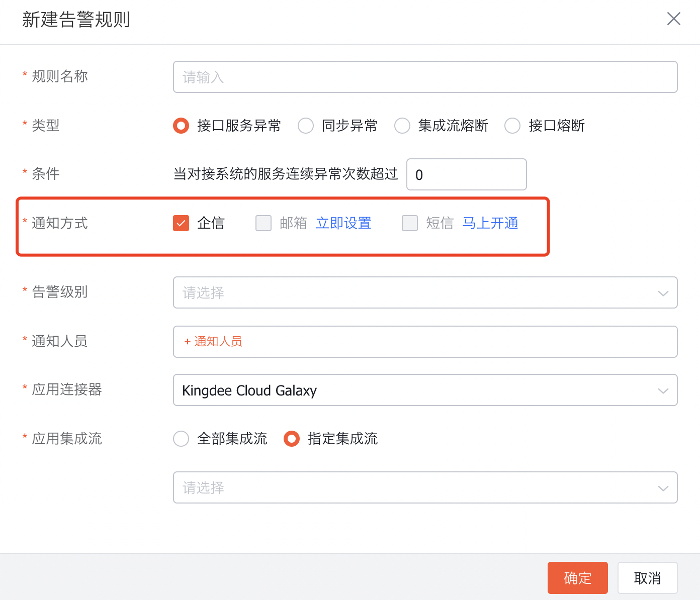Switch to 全部集成流 option

(181, 439)
